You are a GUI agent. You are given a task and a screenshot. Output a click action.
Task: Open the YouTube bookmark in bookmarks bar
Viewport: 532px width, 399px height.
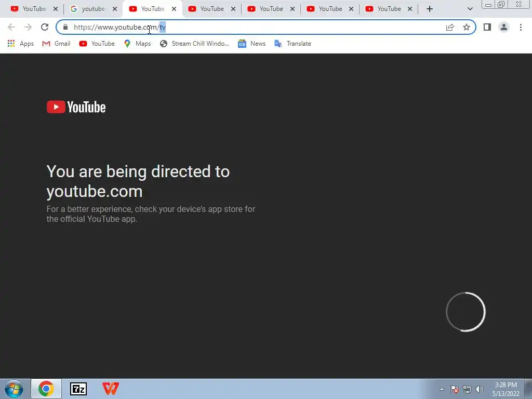[97, 44]
